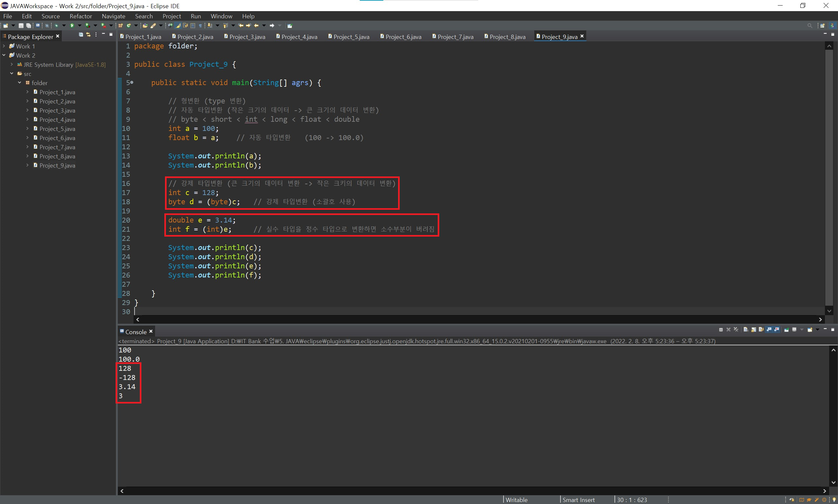Screen dimensions: 838x504
Task: Close the Project_9.java editor tab
Action: (x=582, y=36)
